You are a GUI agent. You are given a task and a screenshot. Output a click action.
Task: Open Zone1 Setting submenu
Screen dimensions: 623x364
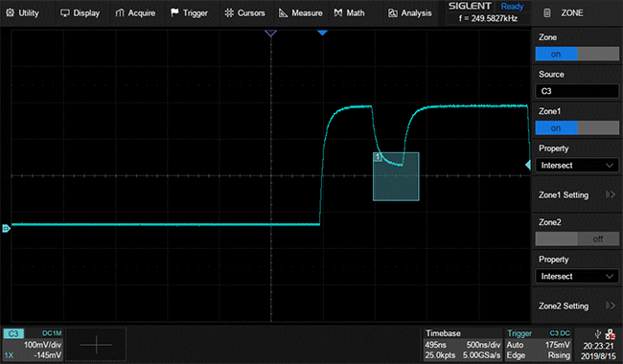coord(577,194)
